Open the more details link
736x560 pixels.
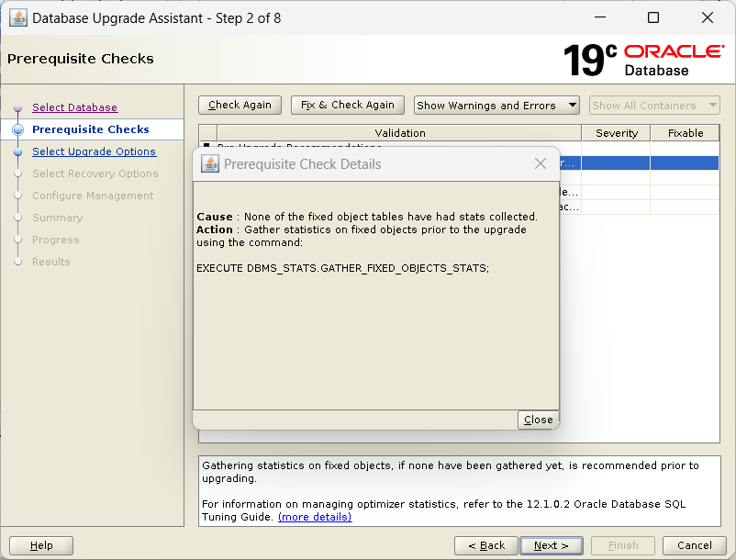pyautogui.click(x=315, y=517)
